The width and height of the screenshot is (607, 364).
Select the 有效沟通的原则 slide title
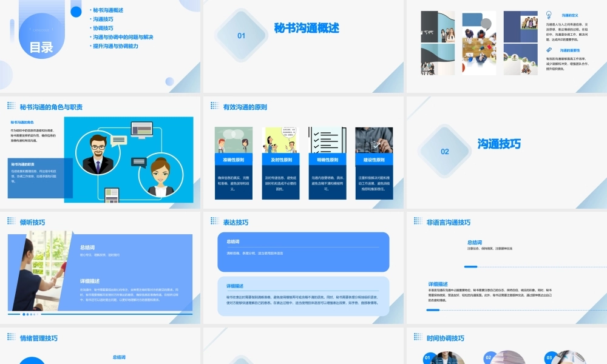pos(245,107)
